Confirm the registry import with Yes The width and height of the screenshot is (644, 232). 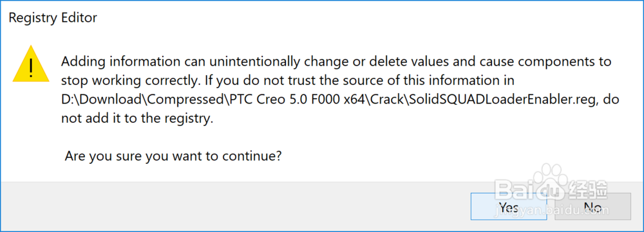click(509, 207)
